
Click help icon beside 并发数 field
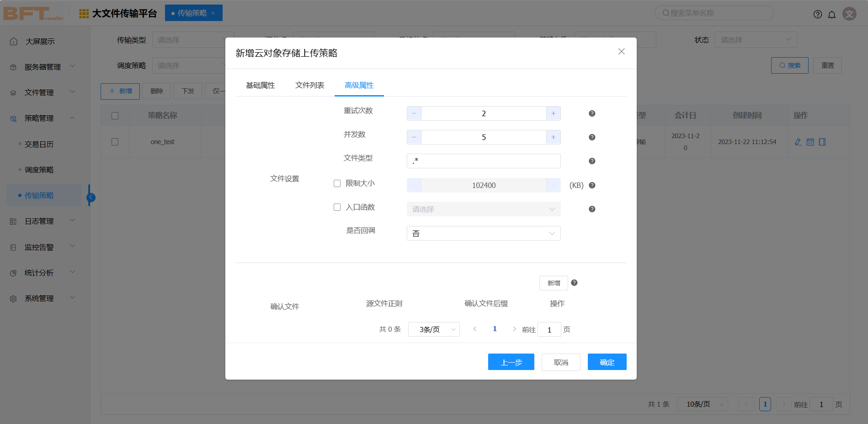(x=592, y=137)
